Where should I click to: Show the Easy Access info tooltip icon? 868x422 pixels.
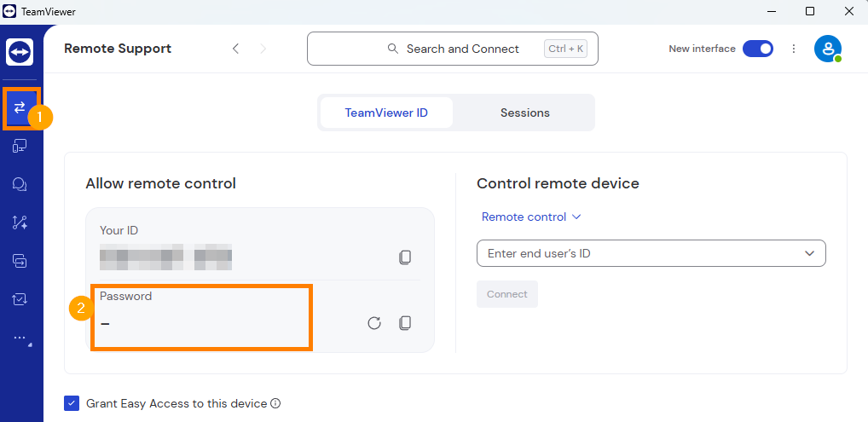coord(275,403)
